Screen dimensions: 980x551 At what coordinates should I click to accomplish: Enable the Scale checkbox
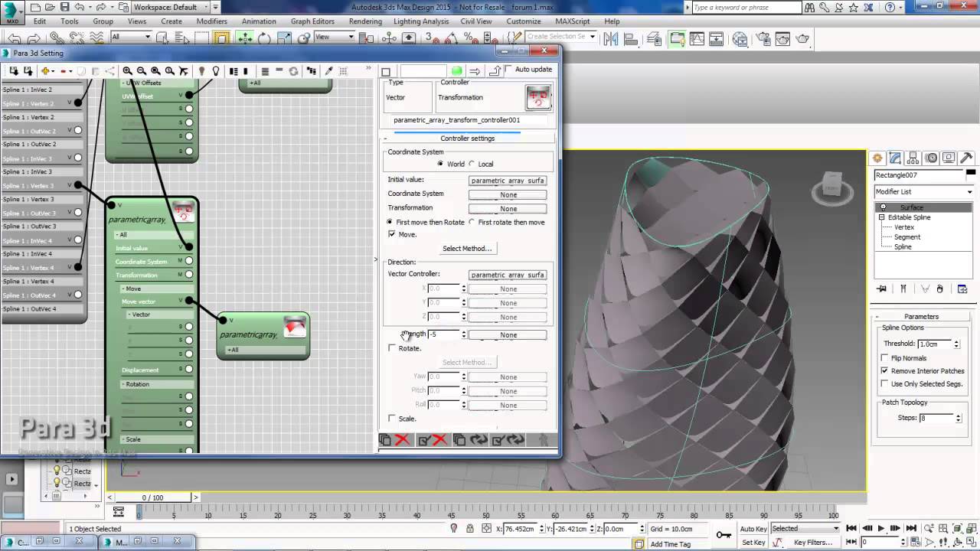pos(392,419)
